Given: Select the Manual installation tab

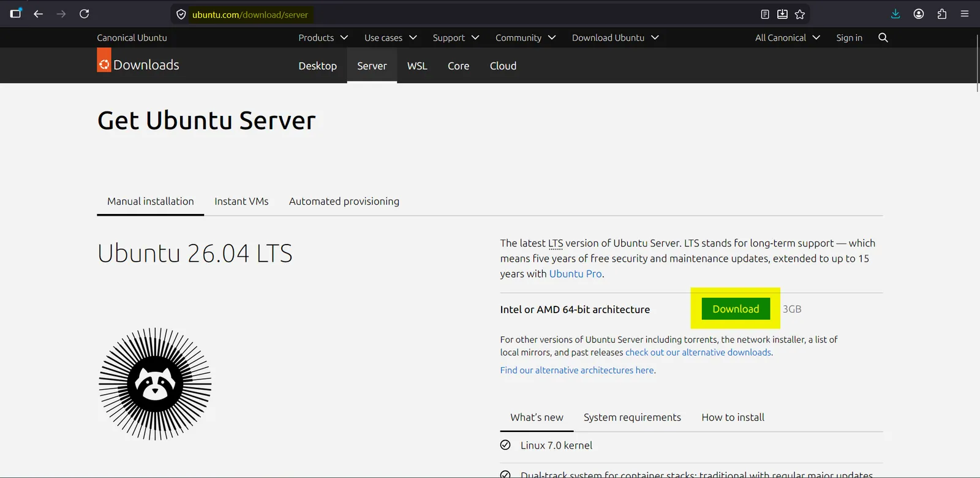Looking at the screenshot, I should (x=150, y=201).
